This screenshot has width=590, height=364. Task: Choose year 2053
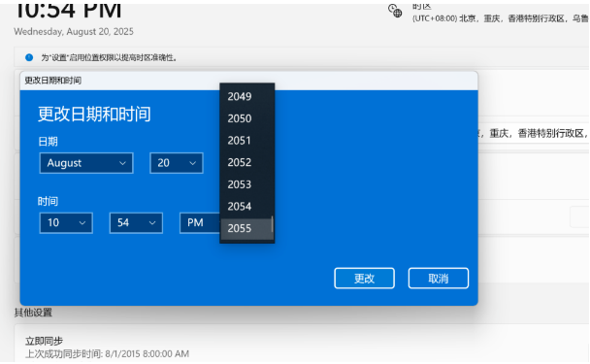[246, 184]
